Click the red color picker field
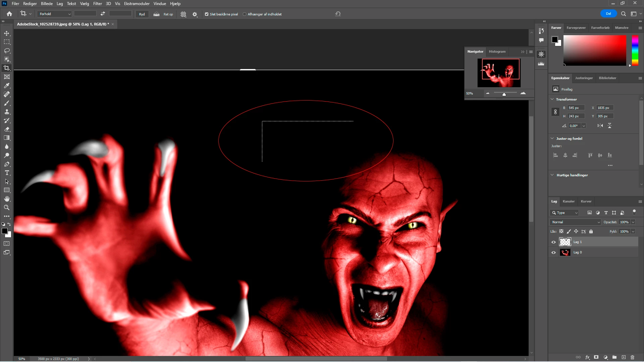The width and height of the screenshot is (644, 362). coord(594,50)
